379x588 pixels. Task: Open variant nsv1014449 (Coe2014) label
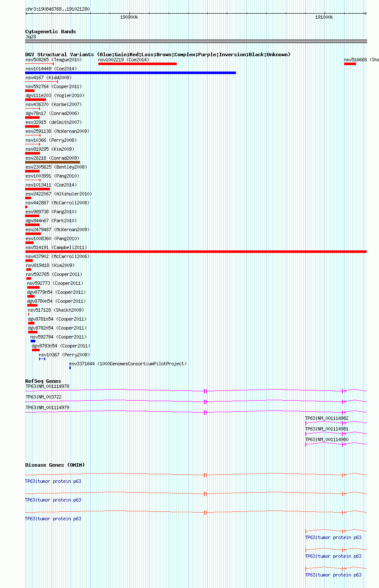coord(51,69)
